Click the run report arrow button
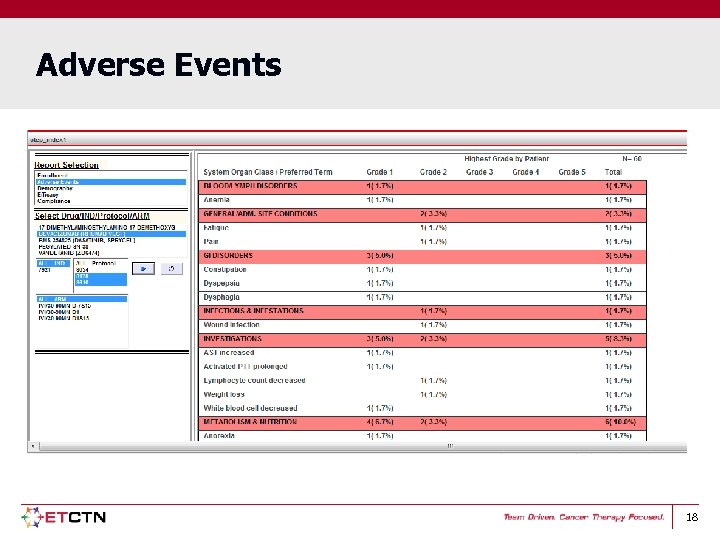The image size is (720, 540). click(143, 269)
